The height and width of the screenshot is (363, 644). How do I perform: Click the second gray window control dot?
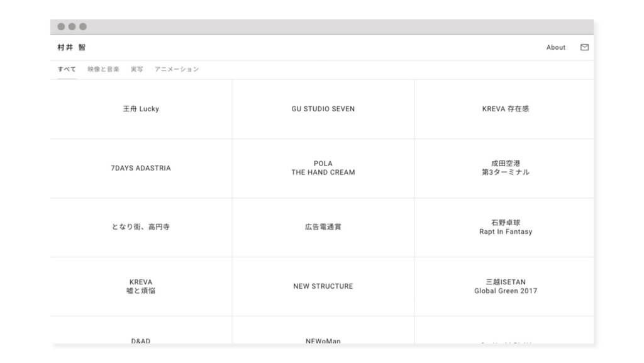point(72,26)
